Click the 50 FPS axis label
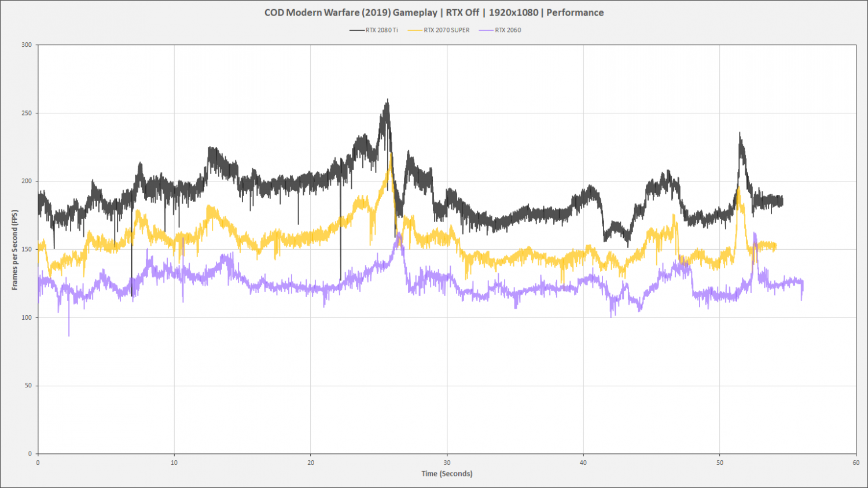 pos(28,386)
